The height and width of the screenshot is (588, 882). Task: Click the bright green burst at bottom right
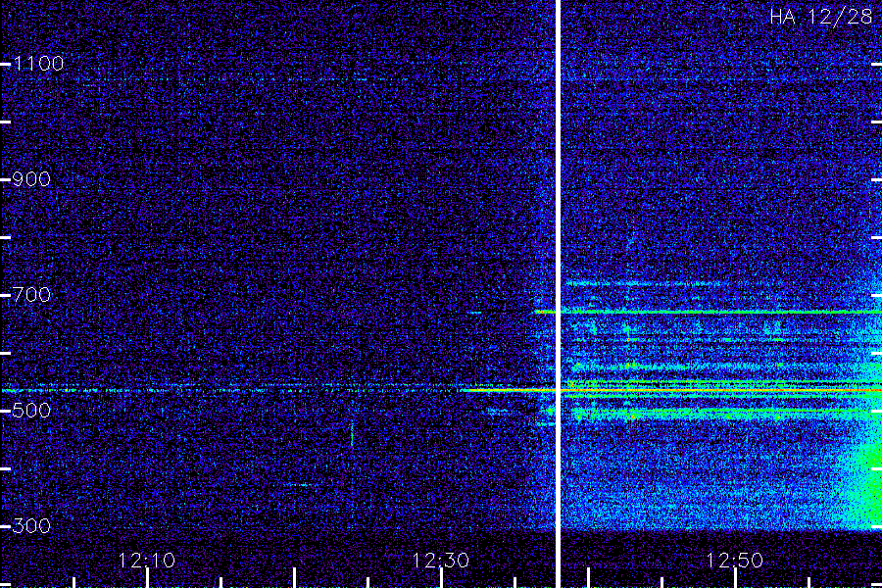point(861,484)
